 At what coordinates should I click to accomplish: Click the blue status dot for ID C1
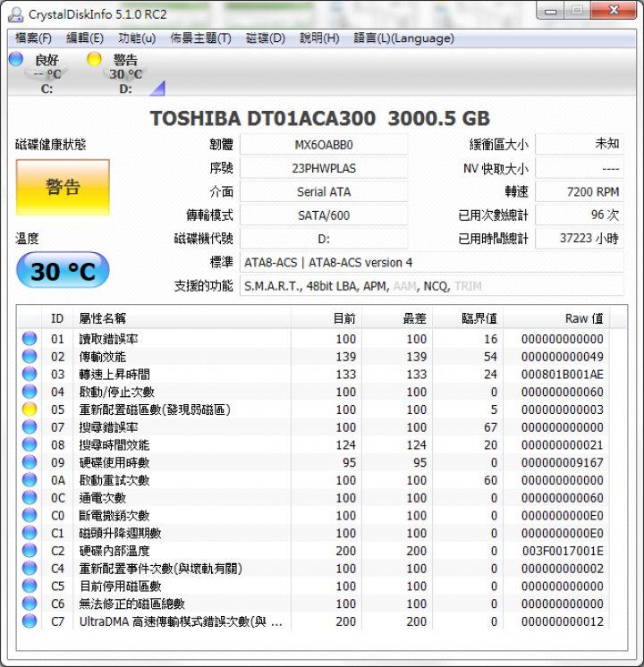pos(30,533)
